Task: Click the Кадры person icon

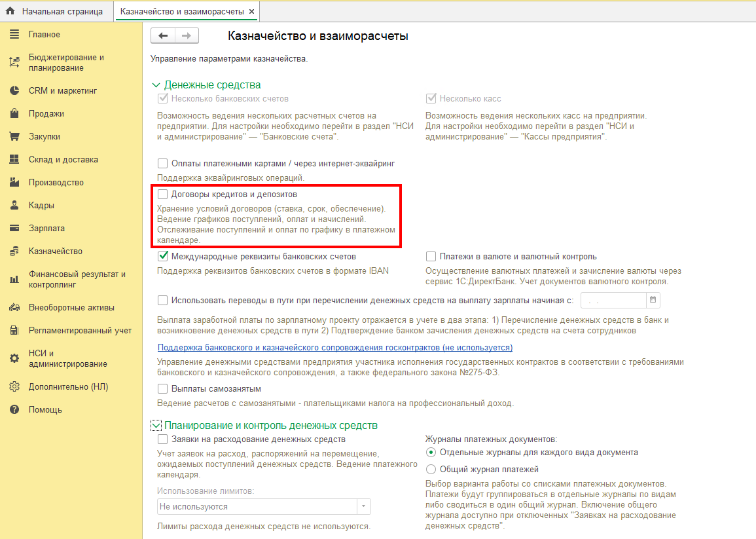Action: (14, 205)
